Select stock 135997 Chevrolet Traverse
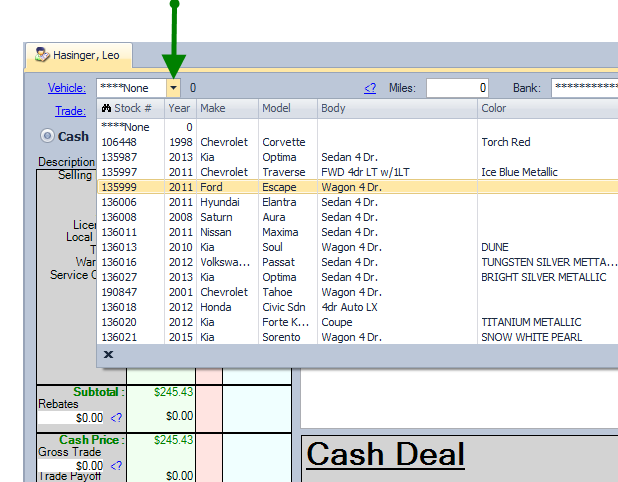Viewport: 618px width, 482px height. coord(357,172)
